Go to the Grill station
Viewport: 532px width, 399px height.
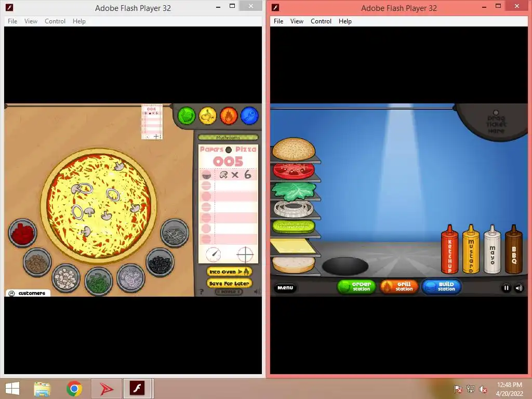coord(399,287)
